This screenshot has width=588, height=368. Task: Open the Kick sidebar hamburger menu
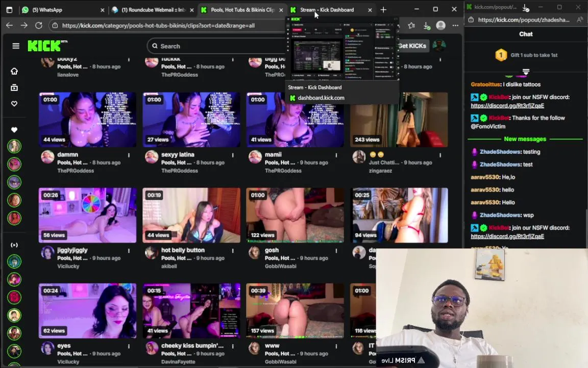pyautogui.click(x=16, y=46)
